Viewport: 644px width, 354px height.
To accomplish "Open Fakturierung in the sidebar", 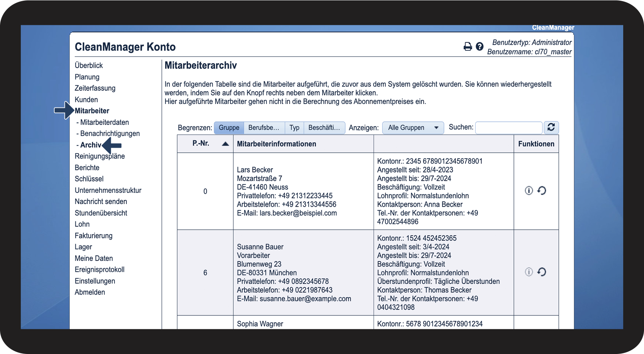I will pyautogui.click(x=94, y=236).
